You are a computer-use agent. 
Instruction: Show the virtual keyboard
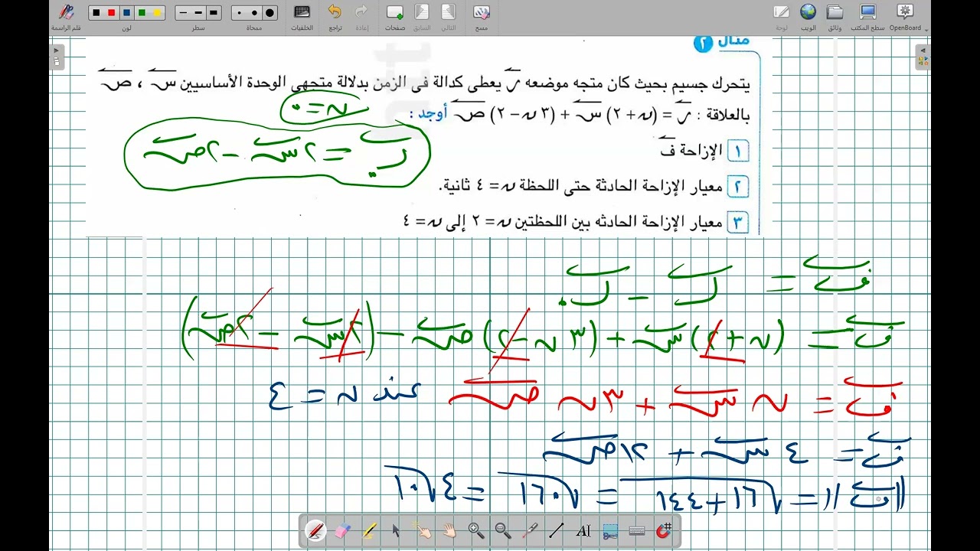[637, 530]
